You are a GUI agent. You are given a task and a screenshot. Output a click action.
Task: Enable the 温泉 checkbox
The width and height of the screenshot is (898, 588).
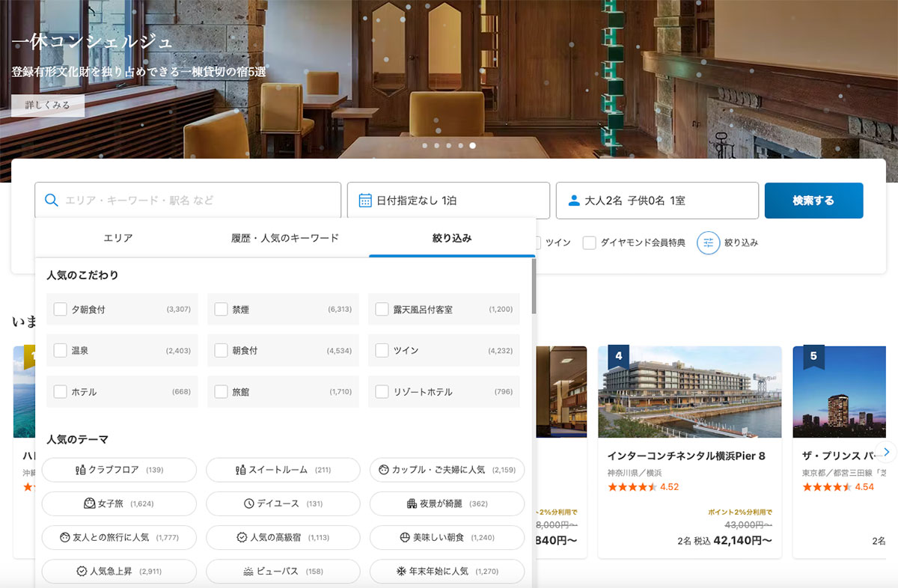point(61,350)
